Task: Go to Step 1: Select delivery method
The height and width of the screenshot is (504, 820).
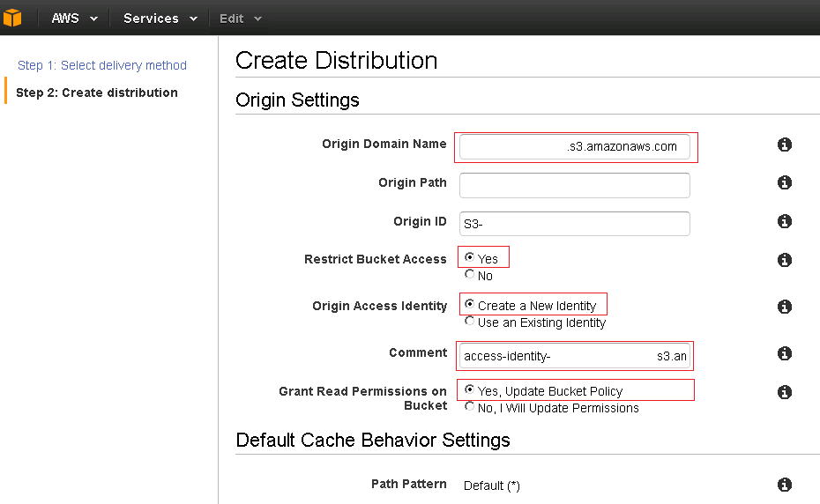Action: [x=102, y=65]
